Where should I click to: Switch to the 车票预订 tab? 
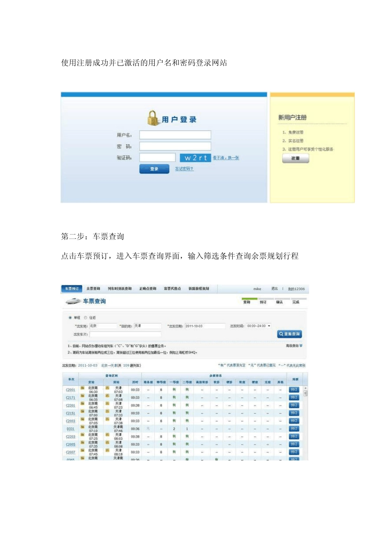point(72,289)
